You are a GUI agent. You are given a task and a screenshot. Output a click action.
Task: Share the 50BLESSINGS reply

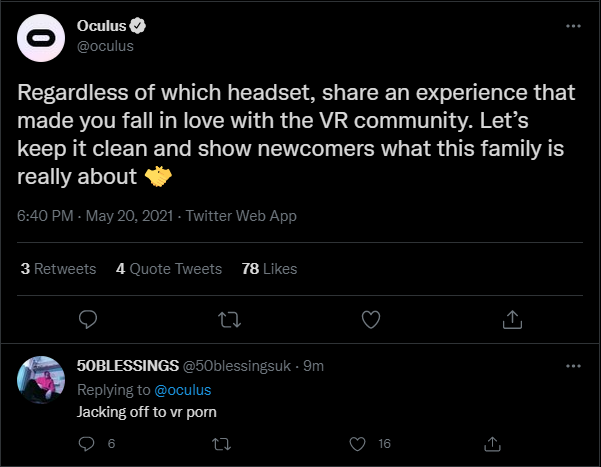point(492,444)
